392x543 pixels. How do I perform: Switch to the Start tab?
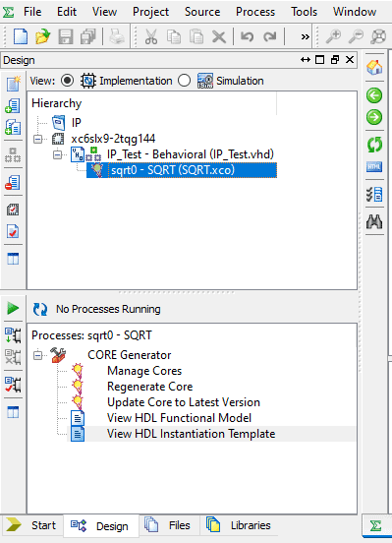(x=31, y=525)
